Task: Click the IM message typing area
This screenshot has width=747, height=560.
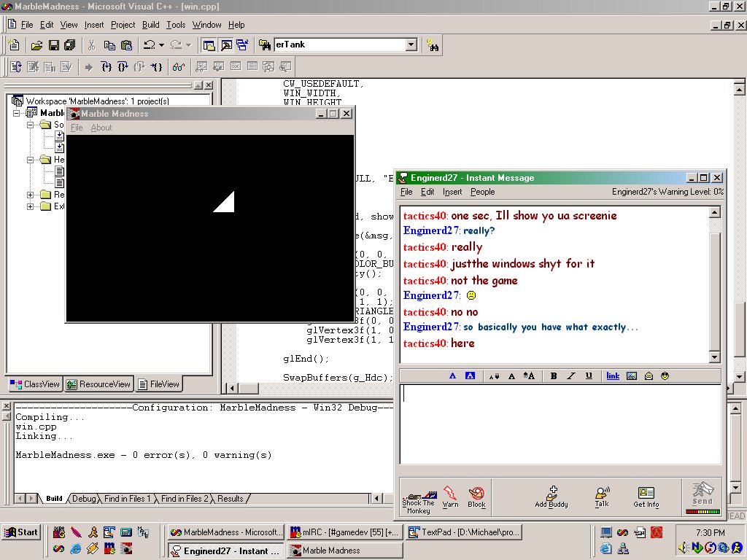Action: tap(560, 424)
